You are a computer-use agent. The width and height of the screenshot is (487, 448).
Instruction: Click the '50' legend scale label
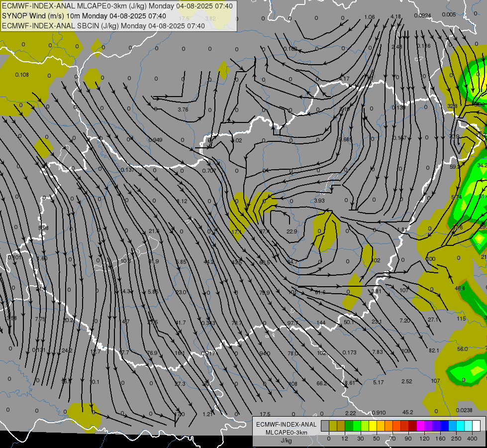[x=377, y=439]
